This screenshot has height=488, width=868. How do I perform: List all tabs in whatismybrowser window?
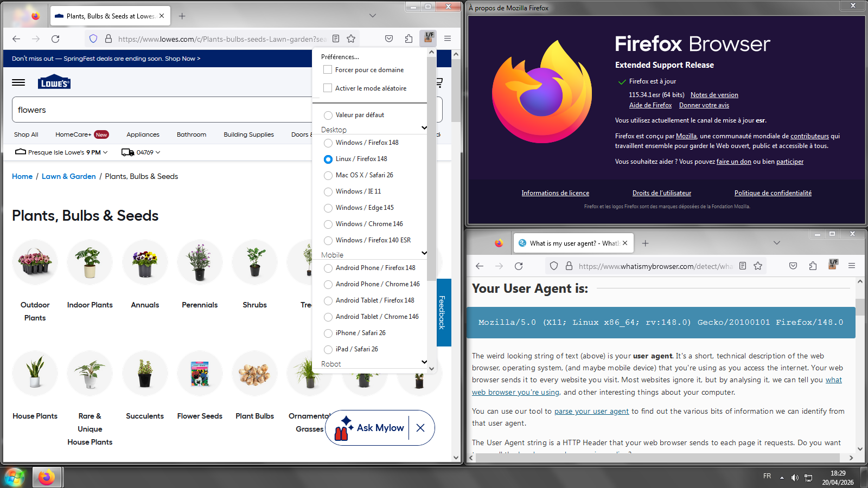(777, 243)
